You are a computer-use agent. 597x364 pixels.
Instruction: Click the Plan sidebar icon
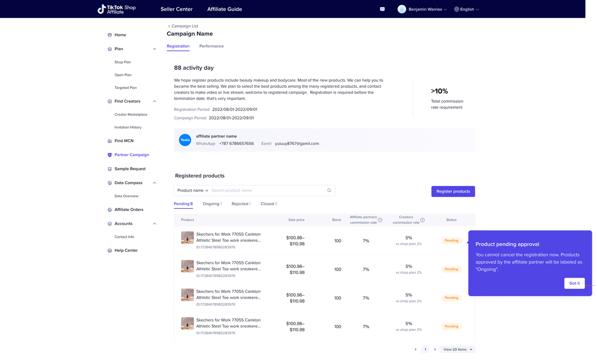click(110, 49)
